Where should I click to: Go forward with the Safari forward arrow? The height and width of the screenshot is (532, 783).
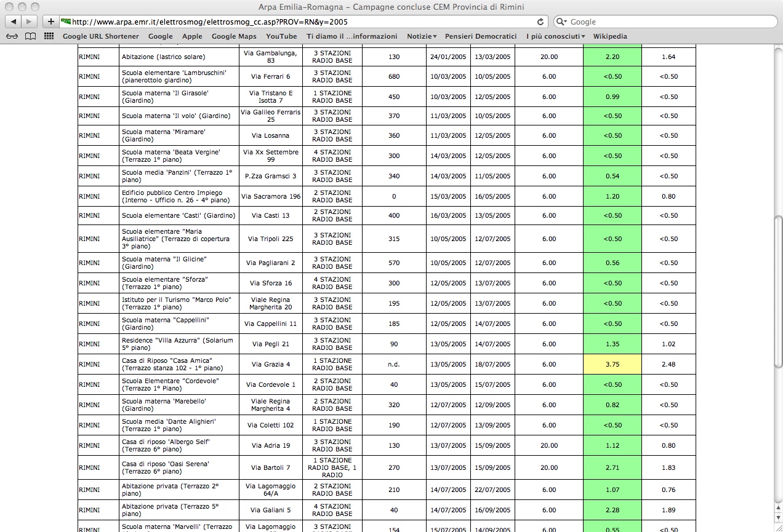[x=30, y=22]
